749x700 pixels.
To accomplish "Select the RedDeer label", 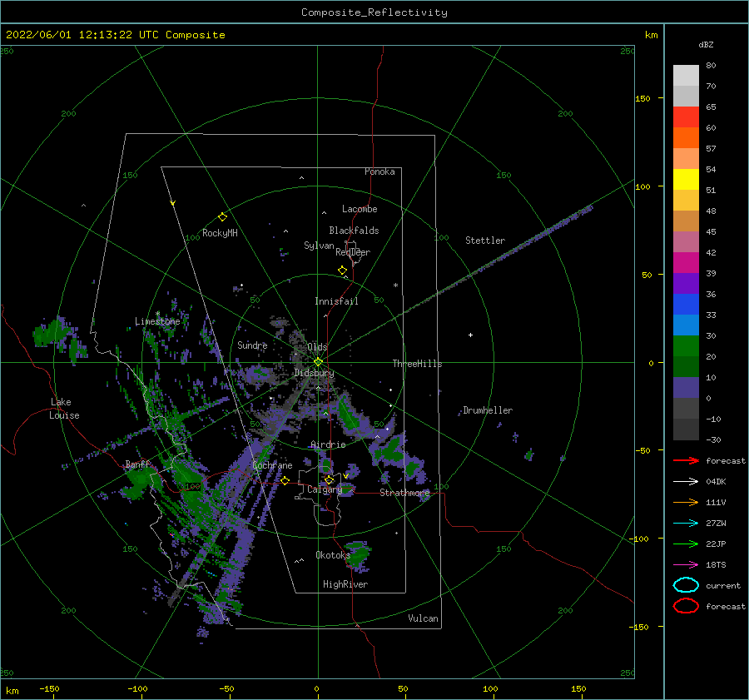I will [x=353, y=252].
